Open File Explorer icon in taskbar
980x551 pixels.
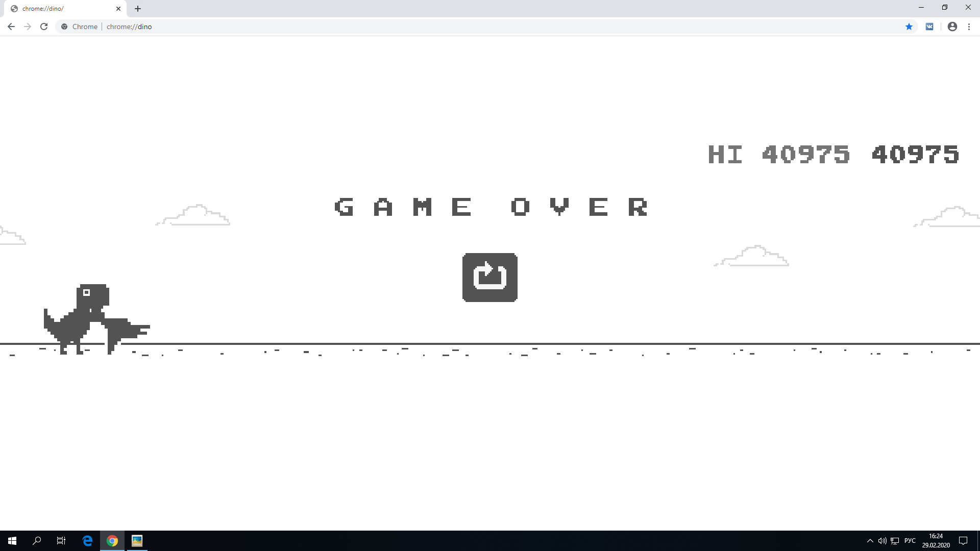(137, 540)
